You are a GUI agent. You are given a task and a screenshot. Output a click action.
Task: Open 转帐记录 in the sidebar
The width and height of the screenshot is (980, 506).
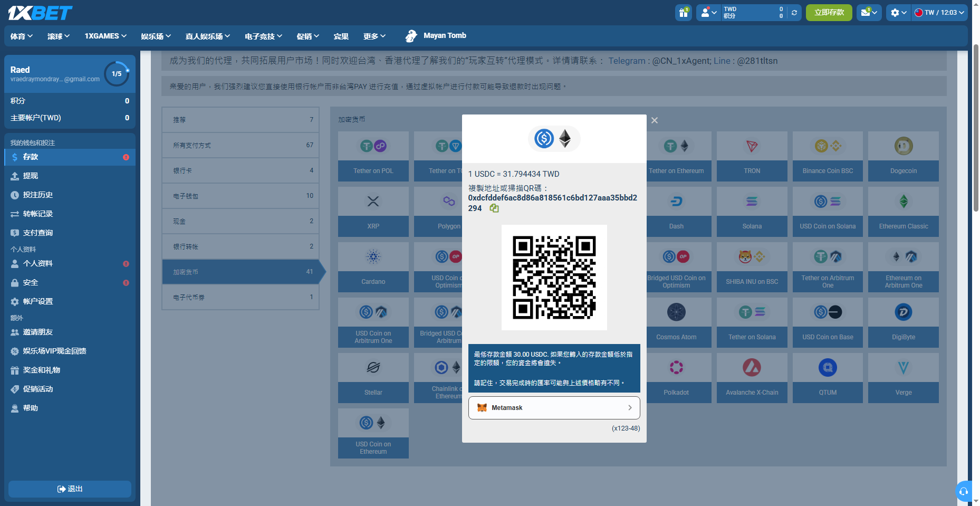pos(70,214)
